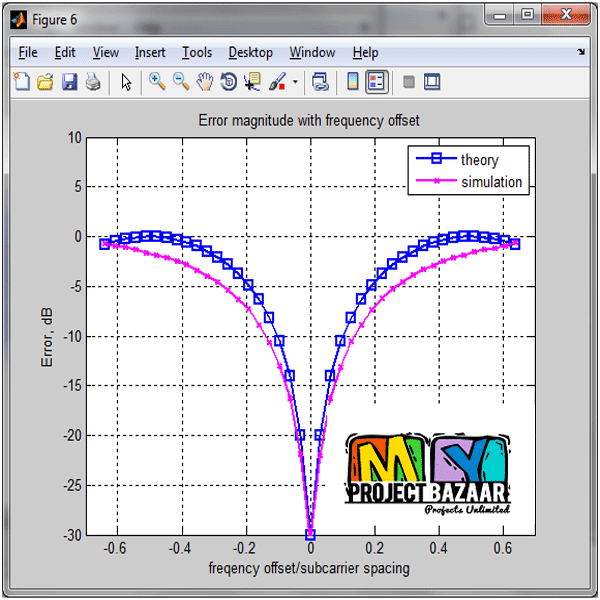Toggle the Insert Legend toolbar button
Screen dimensions: 600x600
click(x=377, y=82)
